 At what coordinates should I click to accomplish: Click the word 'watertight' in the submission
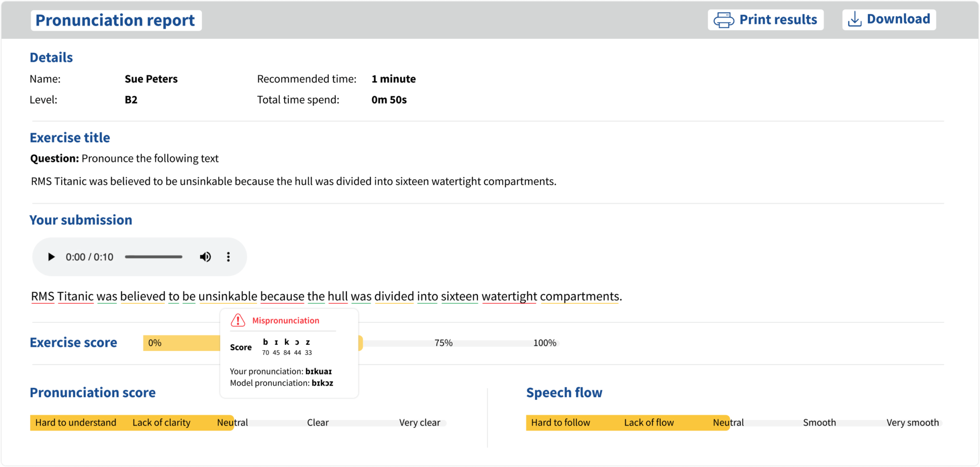(x=509, y=296)
